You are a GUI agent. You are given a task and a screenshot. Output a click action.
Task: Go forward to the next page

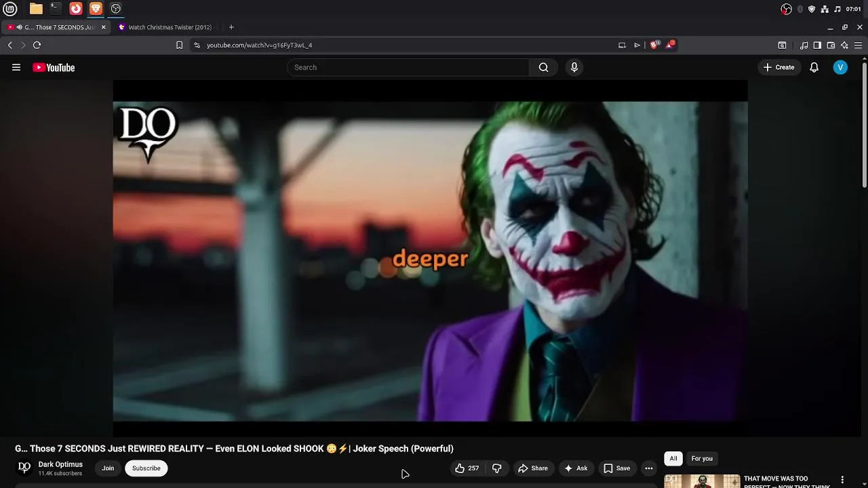23,45
